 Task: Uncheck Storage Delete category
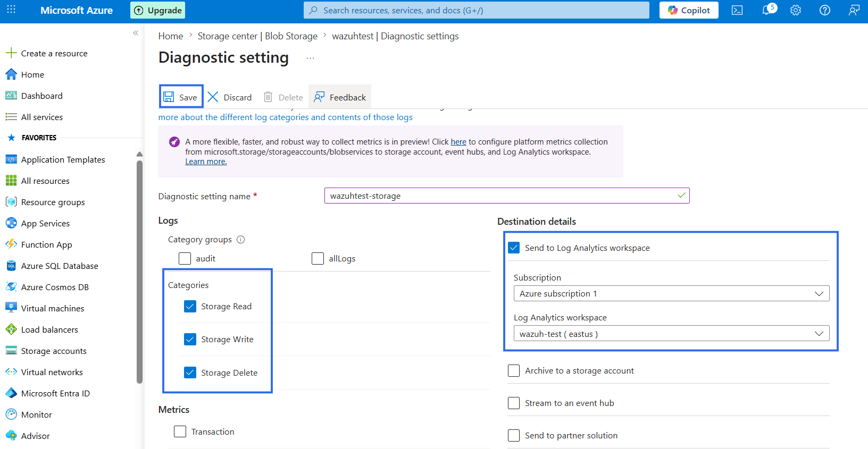tap(190, 372)
